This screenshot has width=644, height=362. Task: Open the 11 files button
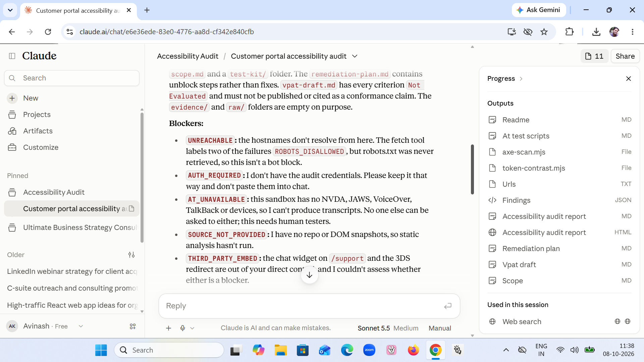594,56
